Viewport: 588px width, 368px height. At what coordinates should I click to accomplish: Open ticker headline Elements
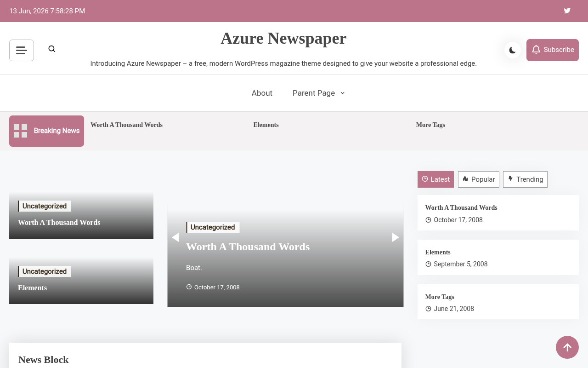point(266,125)
